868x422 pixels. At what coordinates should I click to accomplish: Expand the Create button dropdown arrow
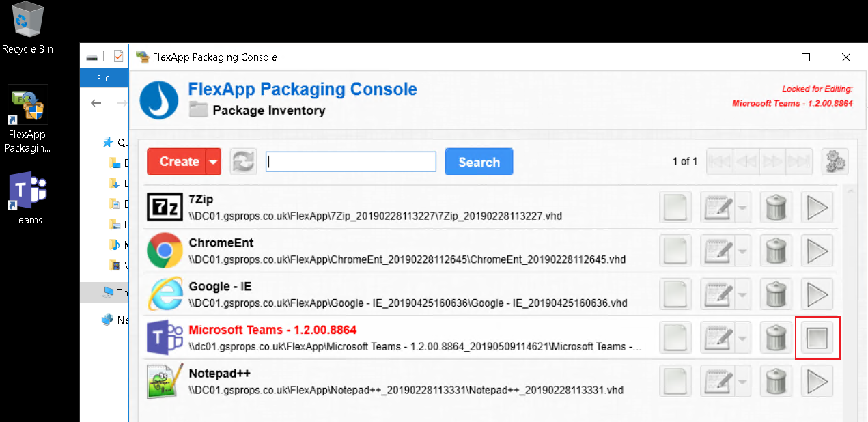[x=214, y=162]
